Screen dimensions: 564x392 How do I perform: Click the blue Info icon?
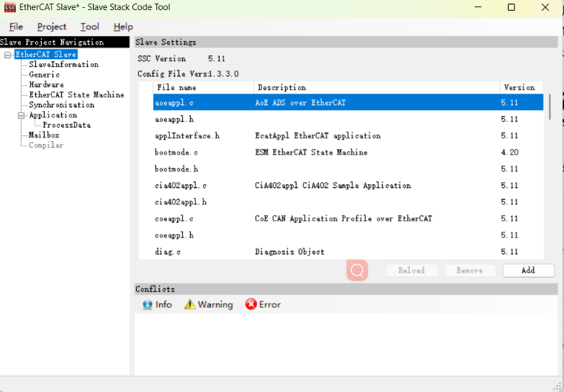click(148, 305)
